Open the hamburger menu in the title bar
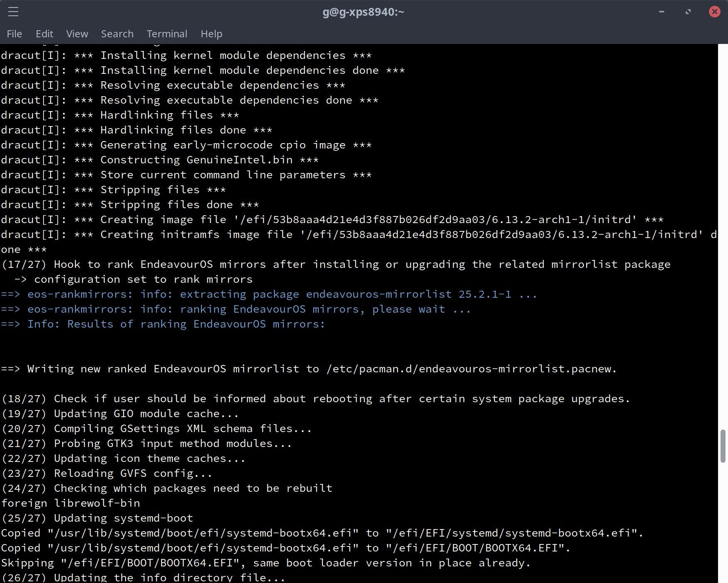The image size is (728, 583). tap(13, 12)
